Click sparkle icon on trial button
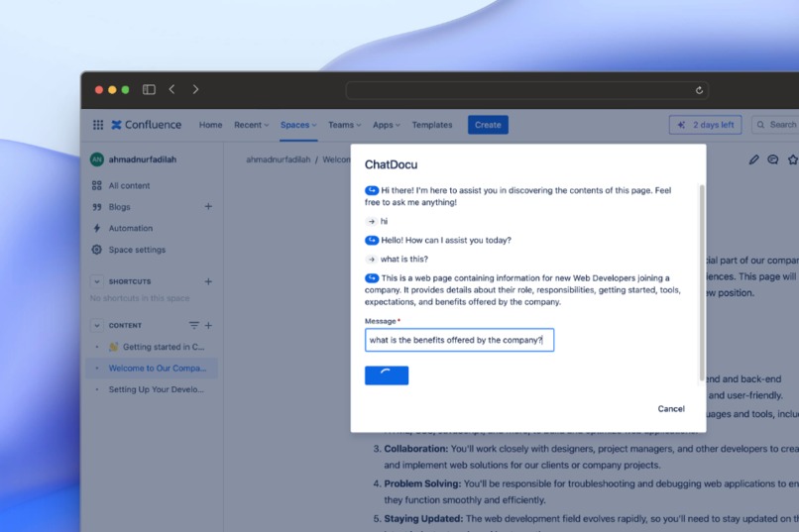 pyautogui.click(x=681, y=125)
